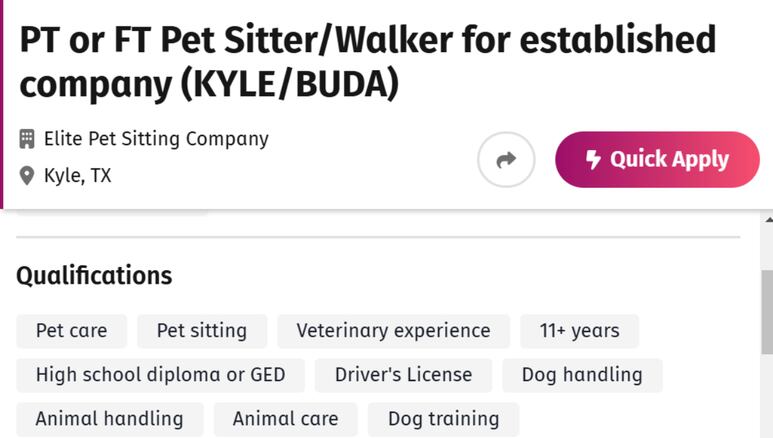Click the Animal handling tag
Screen dimensions: 773x438
pyautogui.click(x=109, y=419)
